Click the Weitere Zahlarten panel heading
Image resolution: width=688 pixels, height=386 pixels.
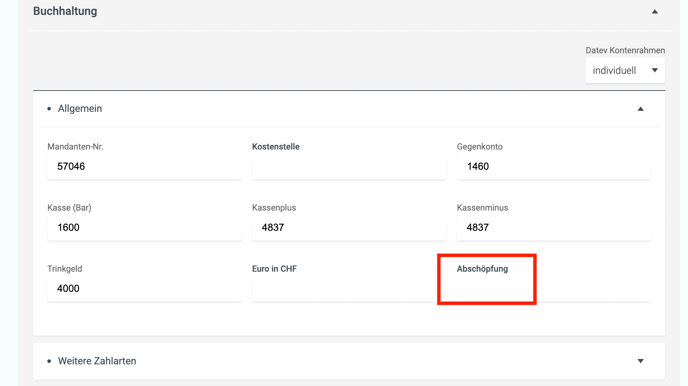click(x=97, y=361)
